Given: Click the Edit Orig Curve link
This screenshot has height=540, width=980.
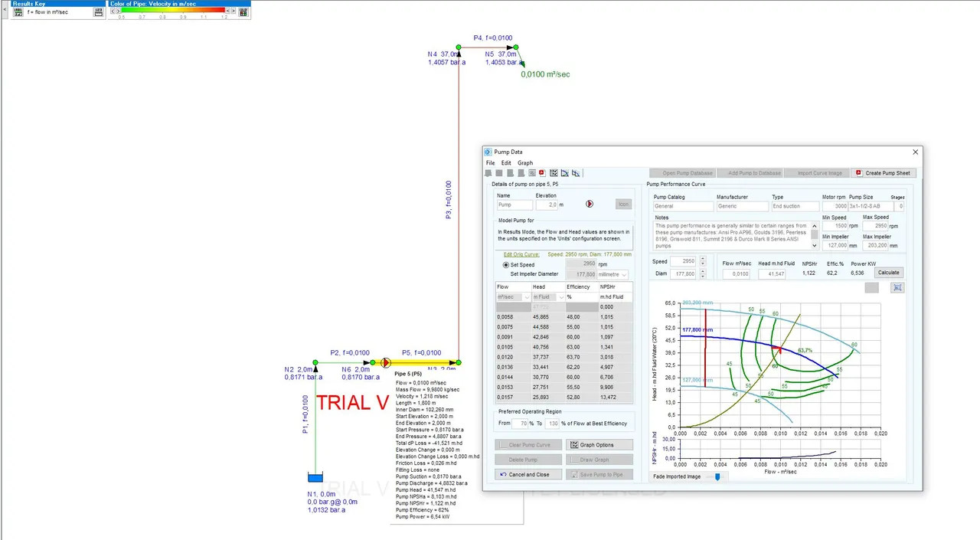Looking at the screenshot, I should (521, 254).
